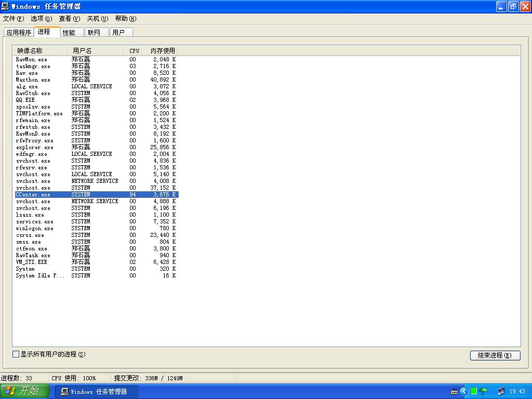The height and width of the screenshot is (399, 532).
Task: Select the rfwstub.exe process row
Action: pyautogui.click(x=96, y=127)
